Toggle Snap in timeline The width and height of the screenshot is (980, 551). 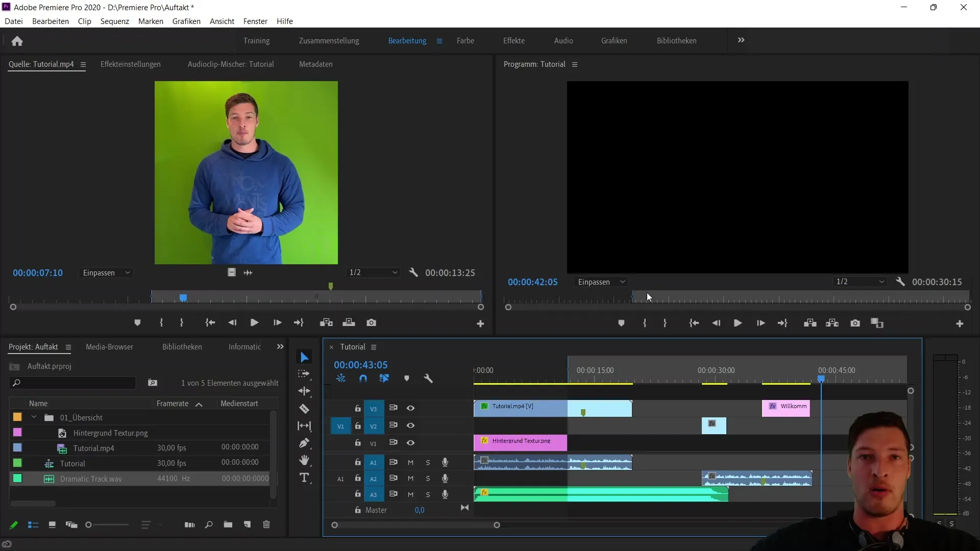363,379
